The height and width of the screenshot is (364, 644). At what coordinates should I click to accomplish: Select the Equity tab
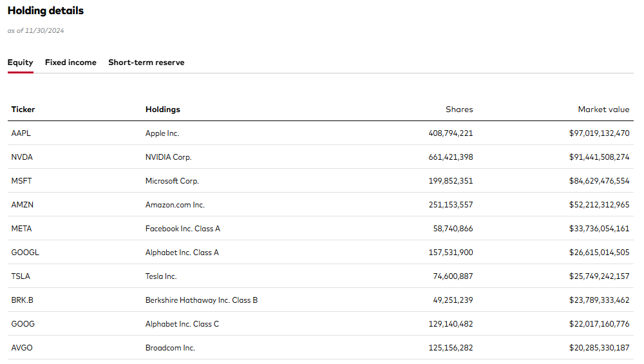pyautogui.click(x=20, y=62)
